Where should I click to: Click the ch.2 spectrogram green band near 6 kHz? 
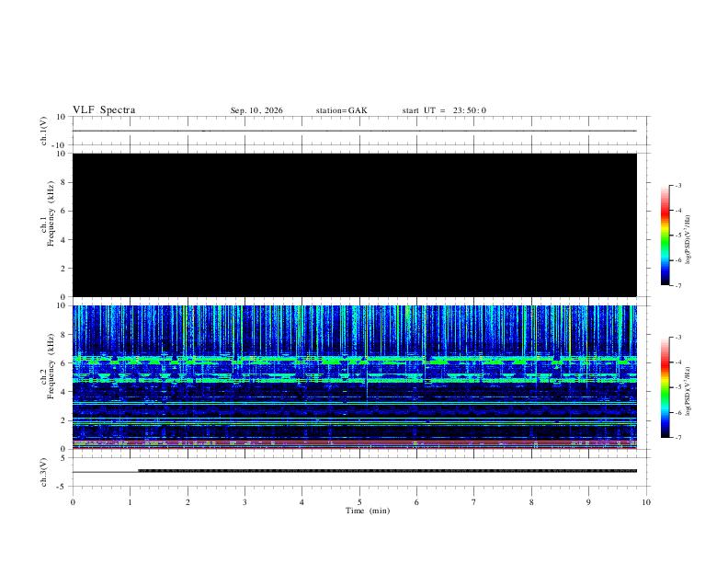click(x=355, y=359)
